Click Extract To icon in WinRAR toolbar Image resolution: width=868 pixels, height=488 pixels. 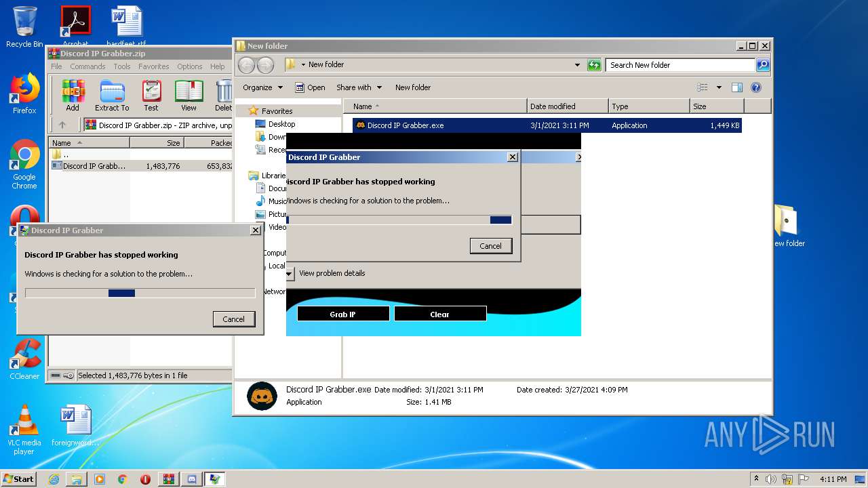tap(112, 95)
